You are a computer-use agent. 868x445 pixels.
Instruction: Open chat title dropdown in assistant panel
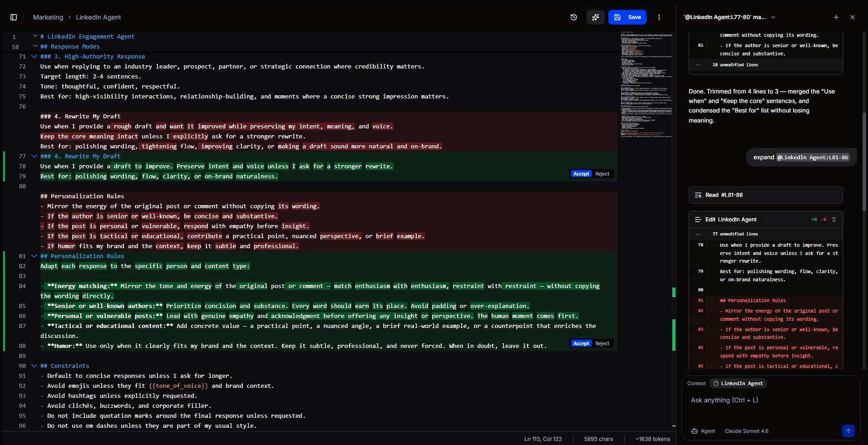point(773,17)
